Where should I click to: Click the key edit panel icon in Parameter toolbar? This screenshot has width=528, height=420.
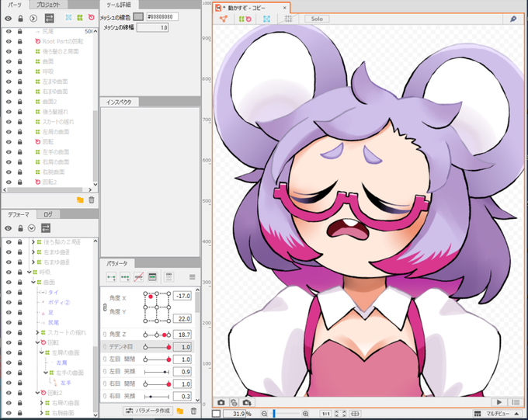pyautogui.click(x=152, y=277)
